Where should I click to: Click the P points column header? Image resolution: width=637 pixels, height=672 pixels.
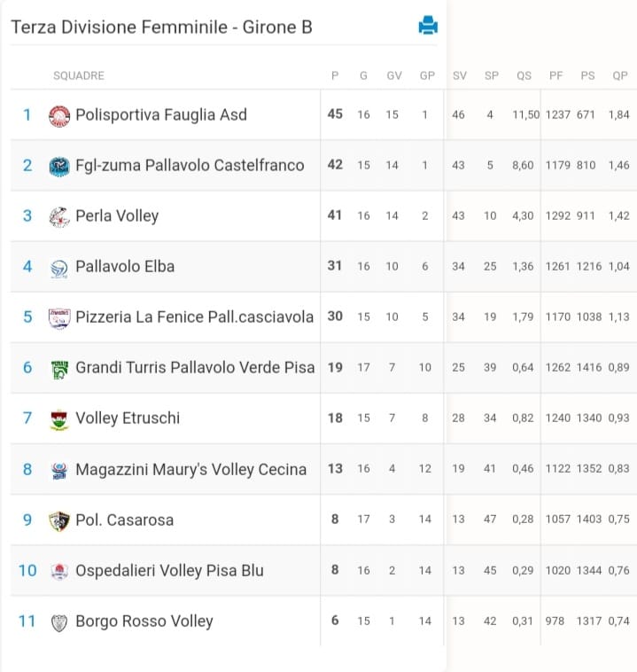click(335, 75)
